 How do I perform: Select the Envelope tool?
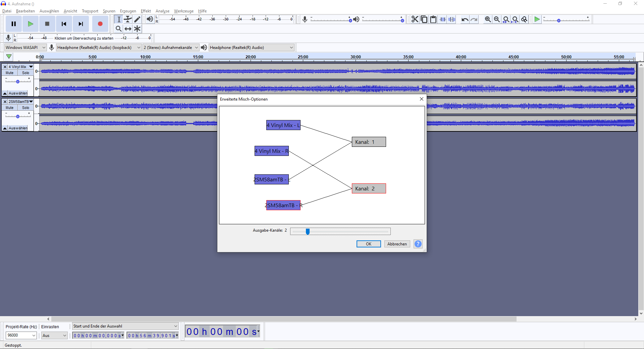point(128,19)
